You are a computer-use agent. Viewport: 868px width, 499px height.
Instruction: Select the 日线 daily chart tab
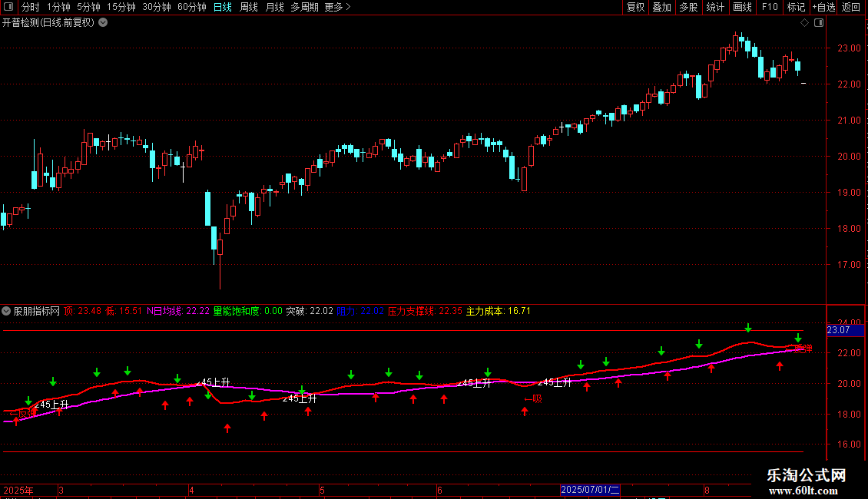[x=223, y=7]
